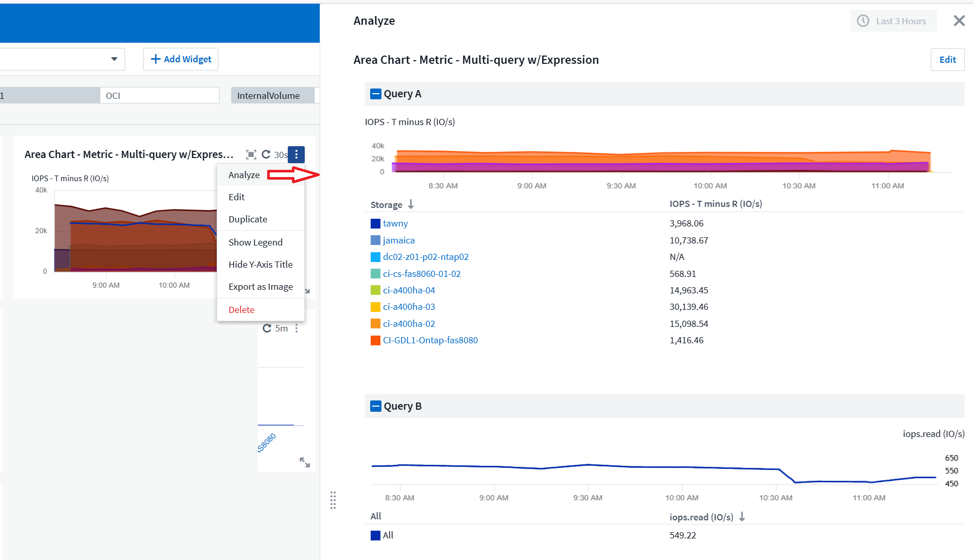Open the dashboard selector dropdown
This screenshot has width=974, height=560.
click(114, 59)
